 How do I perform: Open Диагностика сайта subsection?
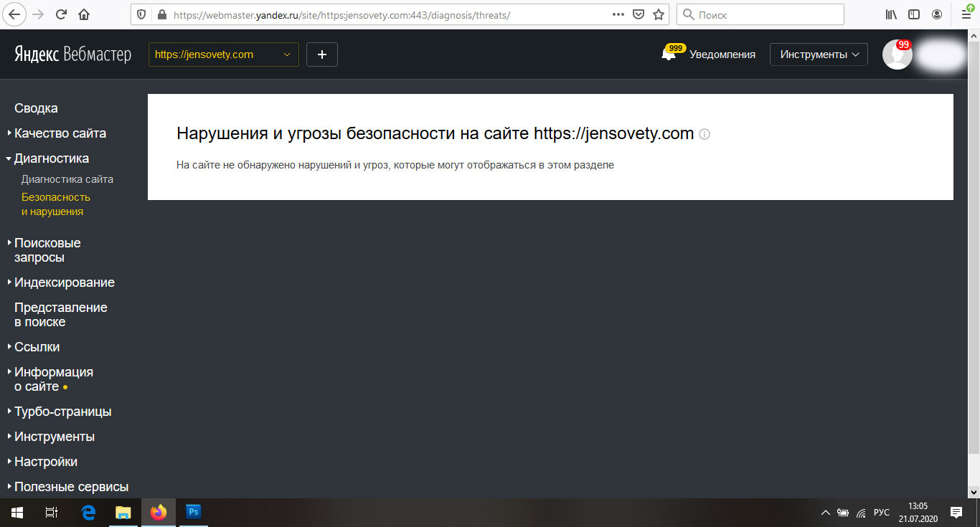click(x=67, y=179)
